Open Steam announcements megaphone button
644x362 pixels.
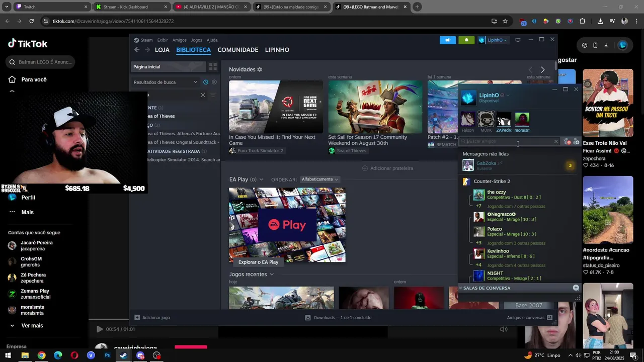click(x=447, y=40)
